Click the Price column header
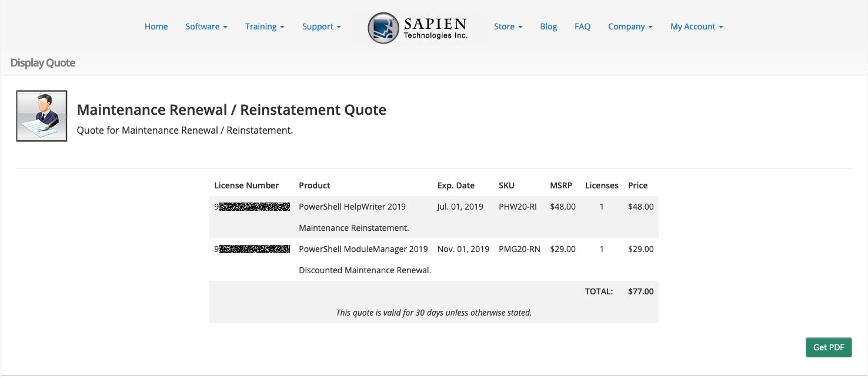The width and height of the screenshot is (868, 378). [637, 185]
